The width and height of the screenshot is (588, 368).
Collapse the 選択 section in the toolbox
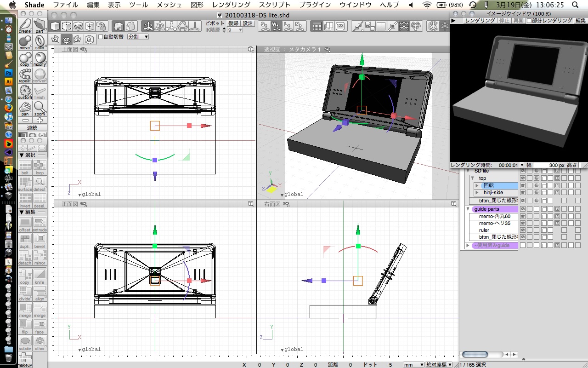click(x=22, y=155)
